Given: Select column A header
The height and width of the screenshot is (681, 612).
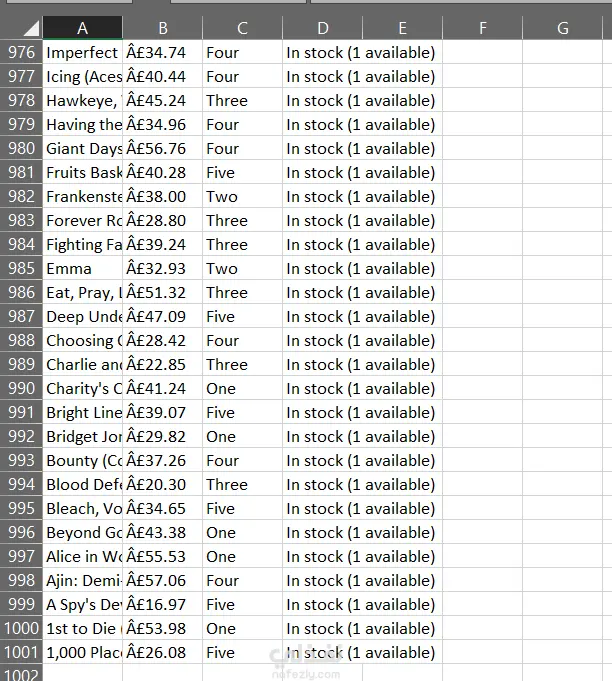Looking at the screenshot, I should click(x=83, y=28).
